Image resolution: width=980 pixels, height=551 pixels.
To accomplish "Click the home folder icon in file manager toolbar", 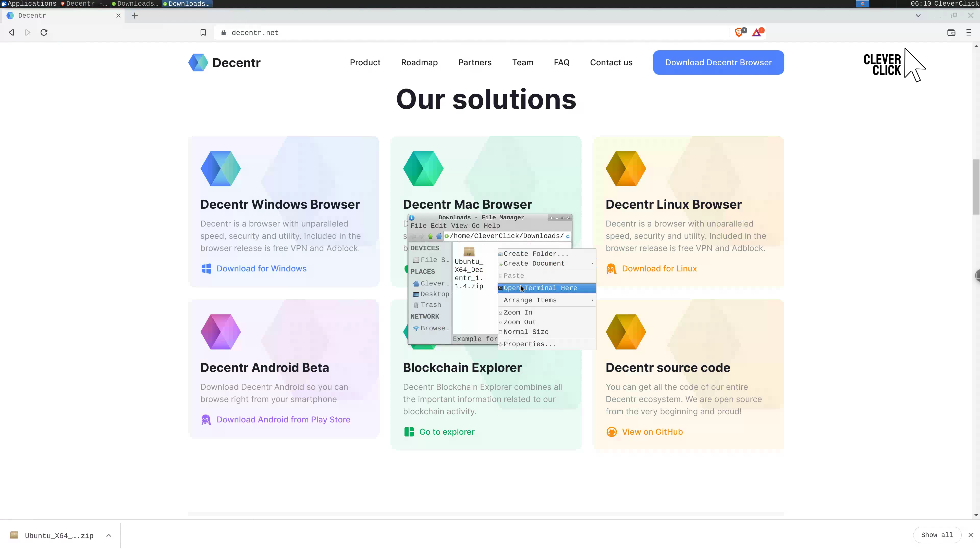I will coord(439,236).
